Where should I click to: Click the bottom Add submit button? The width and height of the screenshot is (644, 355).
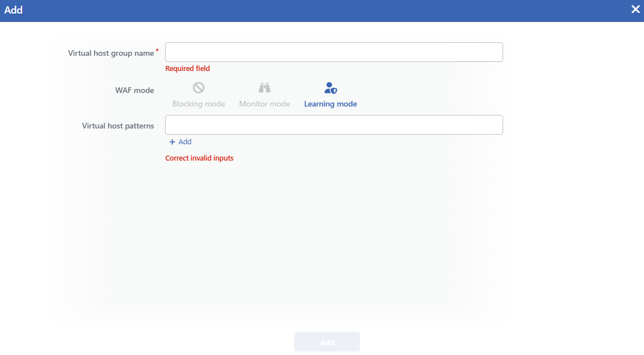tap(327, 342)
